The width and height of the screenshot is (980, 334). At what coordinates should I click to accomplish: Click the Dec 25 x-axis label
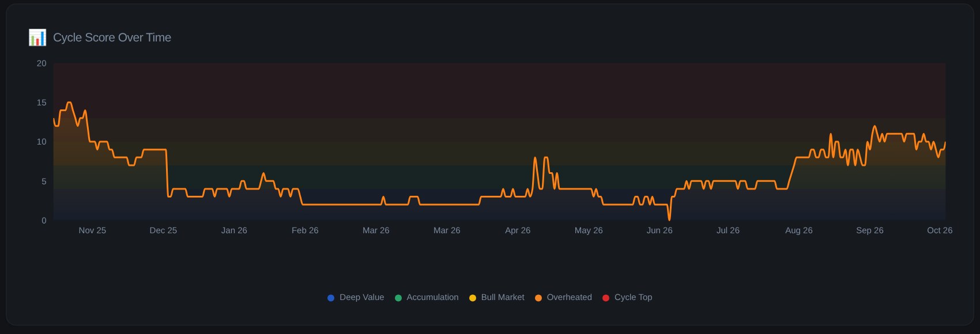[163, 230]
